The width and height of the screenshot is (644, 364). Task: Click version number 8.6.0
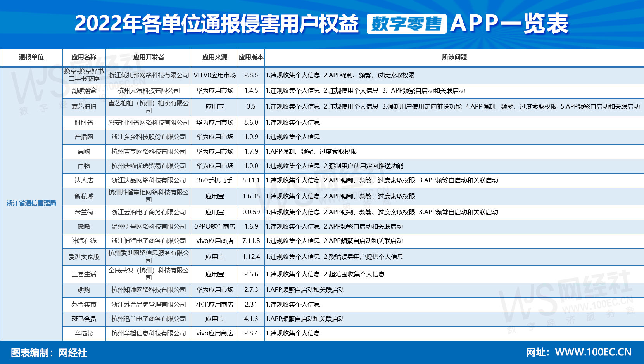(251, 123)
